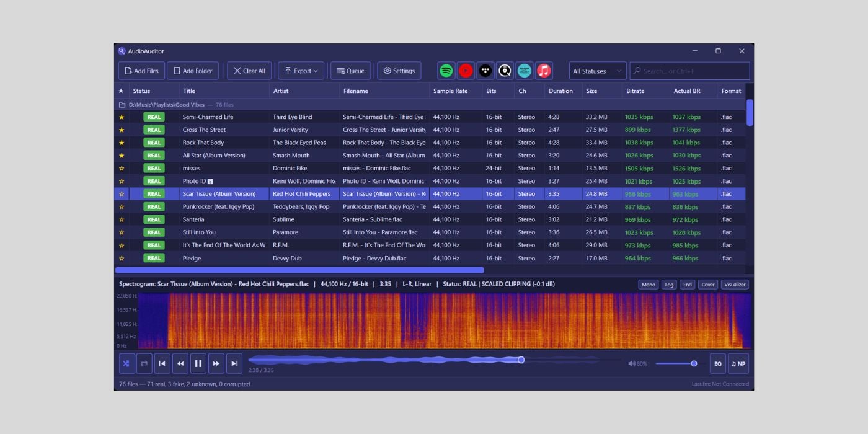Pause playback
868x434 pixels.
pos(198,363)
